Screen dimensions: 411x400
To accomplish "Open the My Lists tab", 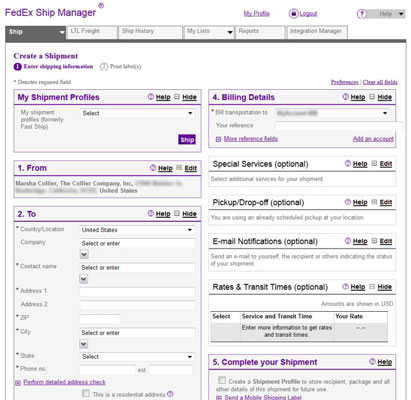I will [x=209, y=32].
